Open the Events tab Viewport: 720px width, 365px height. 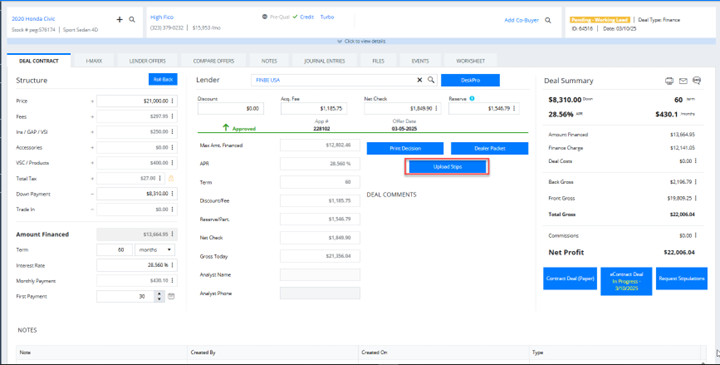[x=420, y=61]
